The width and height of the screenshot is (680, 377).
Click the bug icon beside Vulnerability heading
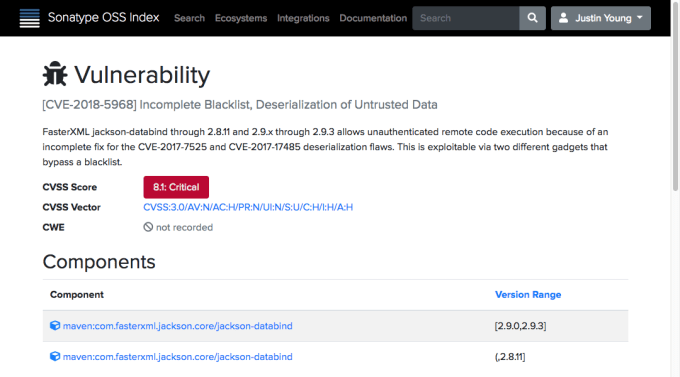click(x=55, y=74)
